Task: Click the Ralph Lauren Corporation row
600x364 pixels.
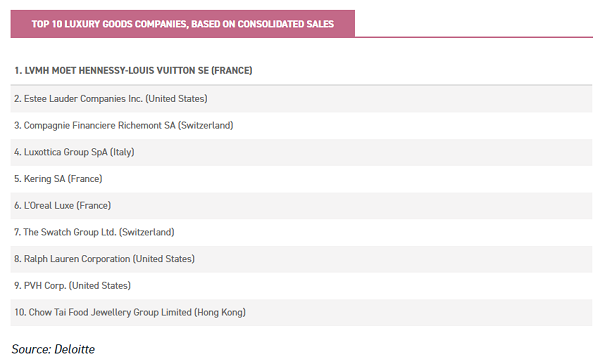Action: click(x=301, y=259)
